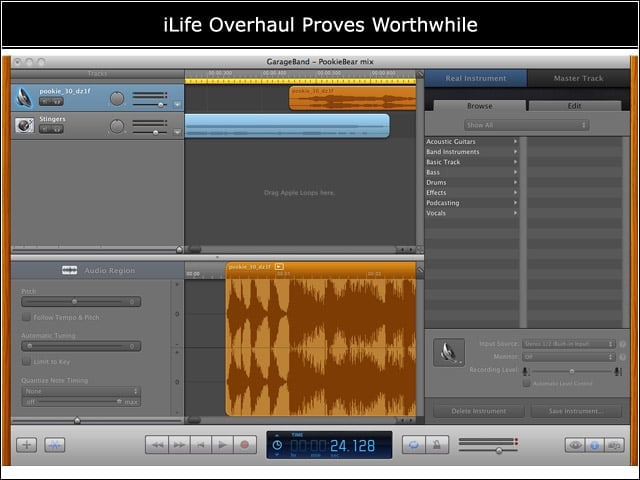This screenshot has height=480, width=640.
Task: Adjust the pan knob on the pookie_30_dz1f track
Action: (x=117, y=98)
